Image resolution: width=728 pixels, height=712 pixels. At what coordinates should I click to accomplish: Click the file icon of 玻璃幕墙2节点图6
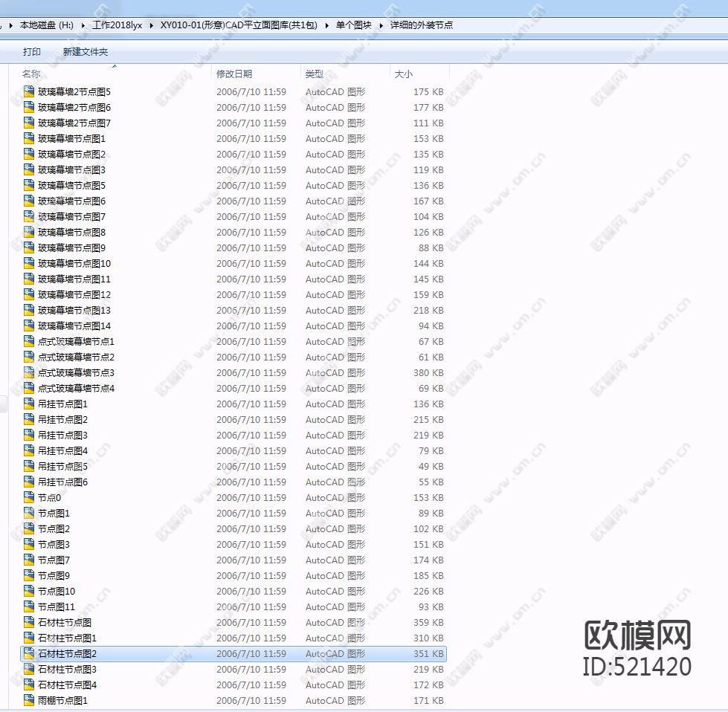tap(29, 107)
